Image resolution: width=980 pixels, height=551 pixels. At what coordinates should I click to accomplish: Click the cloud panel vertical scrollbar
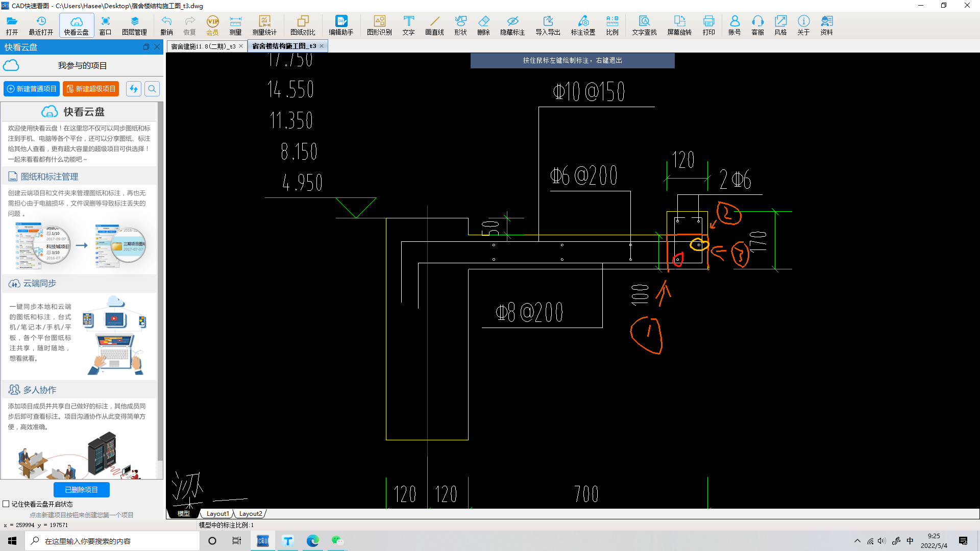click(x=160, y=281)
